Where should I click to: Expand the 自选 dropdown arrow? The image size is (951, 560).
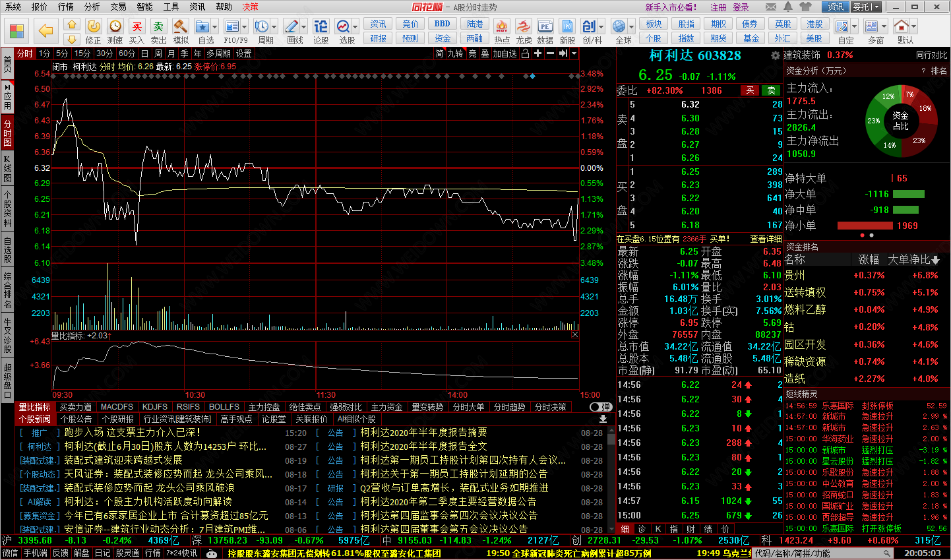pyautogui.click(x=215, y=27)
